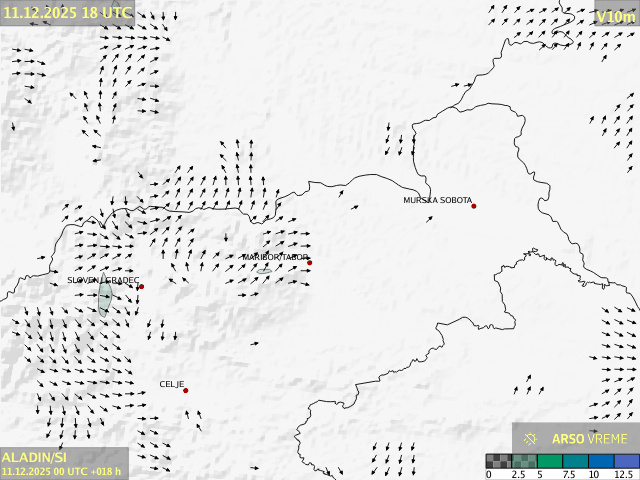Click the Slovenj Gradec red station dot
Screen dimensions: 640x480
[141, 287]
